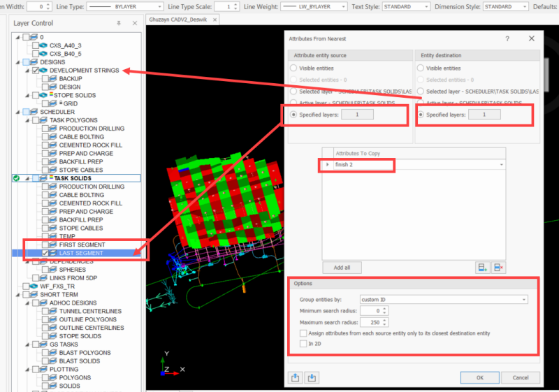Click the Add all button
Viewport: 559px width, 392px height.
tap(342, 268)
